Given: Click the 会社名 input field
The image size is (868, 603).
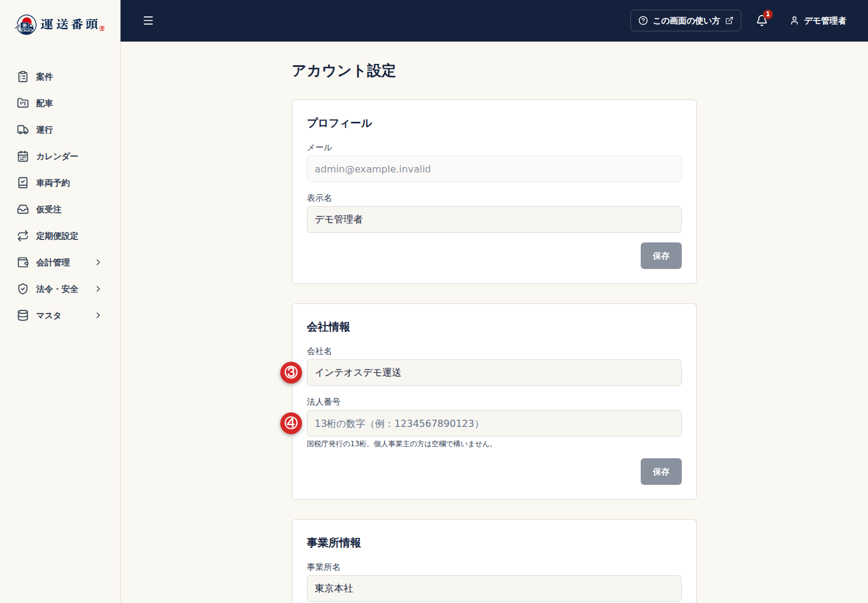Looking at the screenshot, I should pyautogui.click(x=494, y=373).
